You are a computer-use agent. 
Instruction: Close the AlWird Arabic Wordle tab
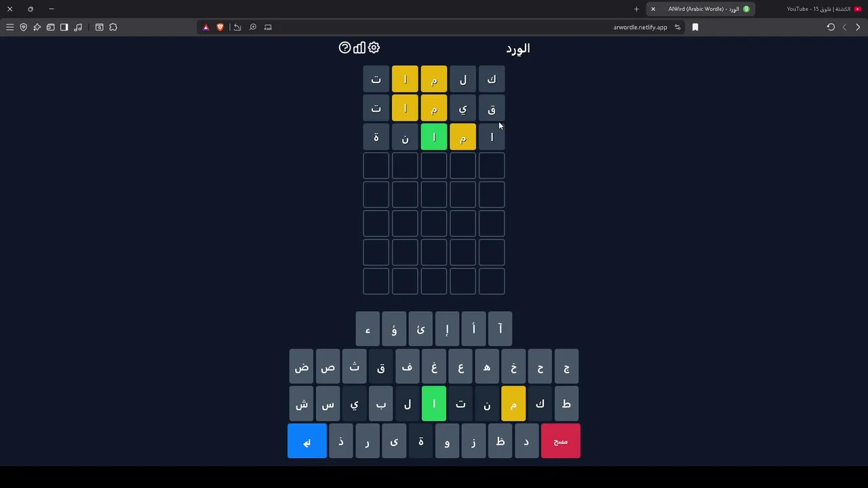tap(653, 9)
